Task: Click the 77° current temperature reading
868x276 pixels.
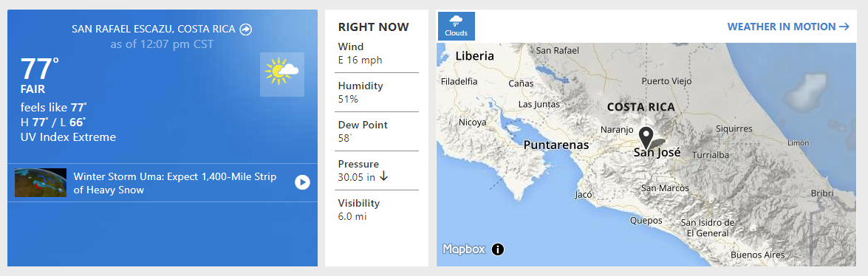Action: pyautogui.click(x=40, y=69)
